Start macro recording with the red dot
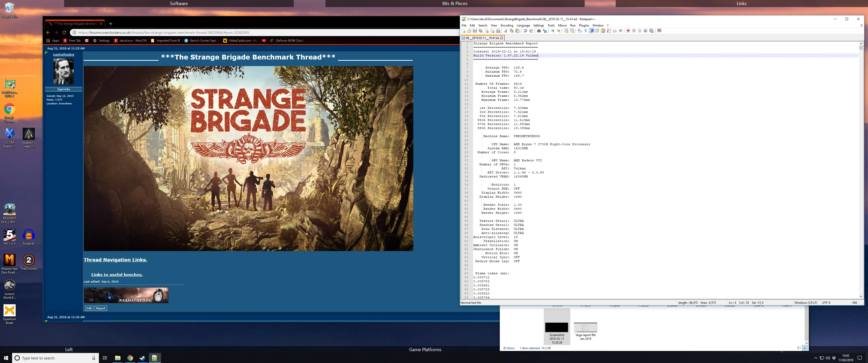The image size is (868, 363). (628, 31)
